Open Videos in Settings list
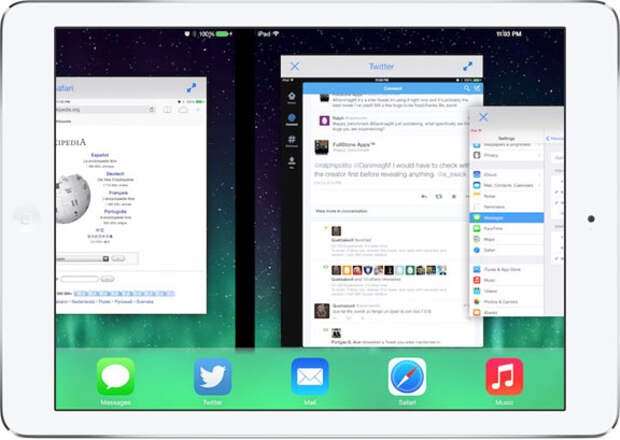Screen dimensions: 620x440 pyautogui.click(x=507, y=291)
